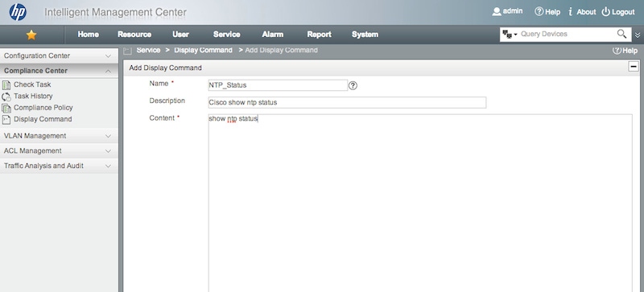Focus the Query Devices search box
The height and width of the screenshot is (292, 644).
coord(568,34)
